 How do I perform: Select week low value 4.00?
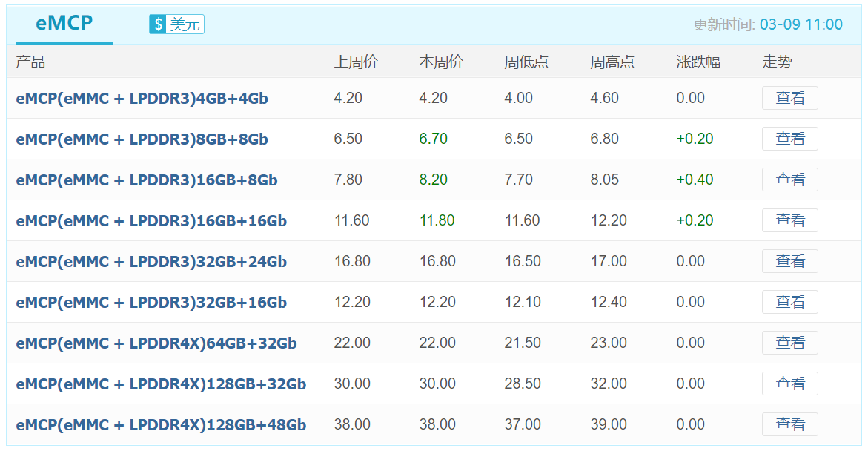click(x=519, y=98)
